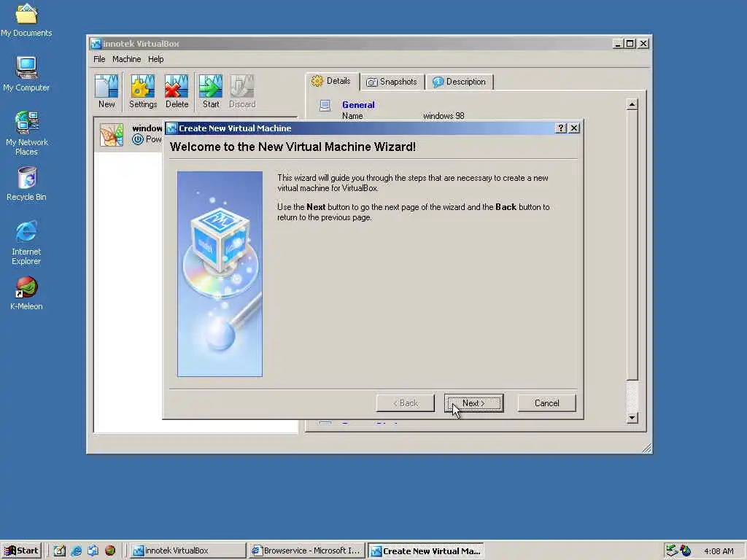
Task: Click details scrollbar down arrow
Action: (632, 418)
